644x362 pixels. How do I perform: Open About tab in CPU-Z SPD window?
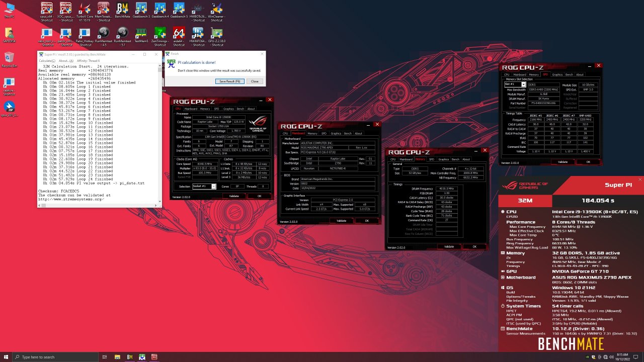tap(580, 74)
